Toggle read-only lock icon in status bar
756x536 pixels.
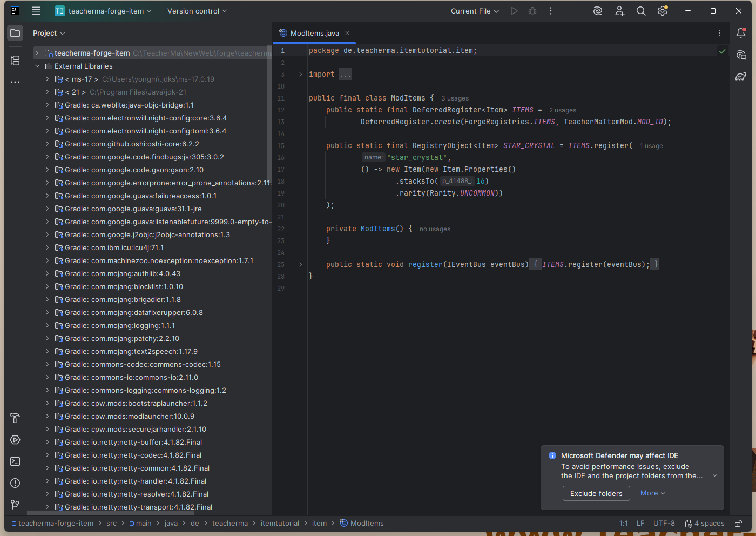coord(738,524)
